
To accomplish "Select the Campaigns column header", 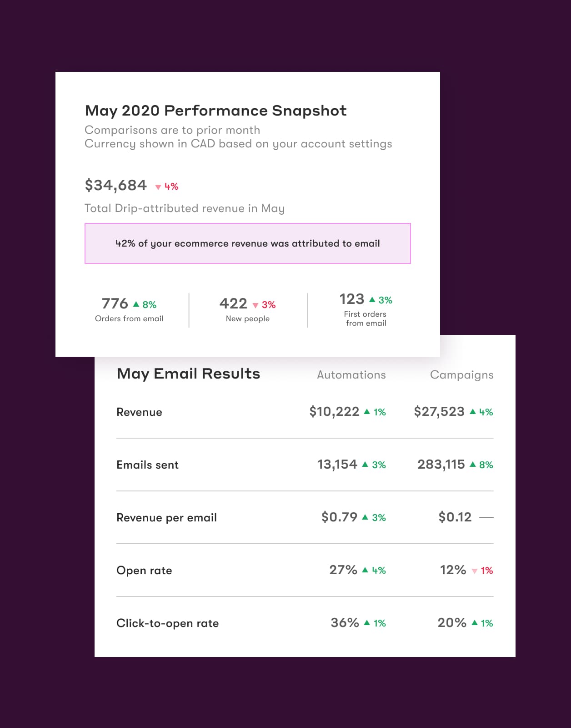I will point(461,375).
